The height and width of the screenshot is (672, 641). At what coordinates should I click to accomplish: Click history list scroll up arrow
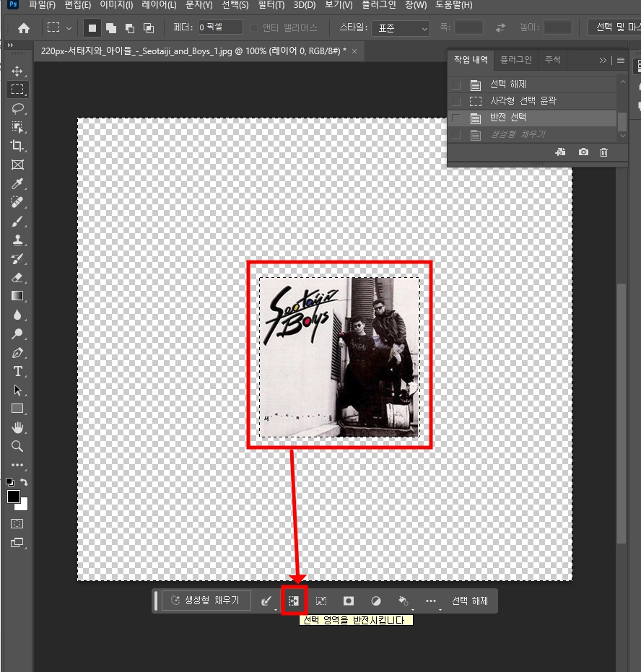[622, 82]
